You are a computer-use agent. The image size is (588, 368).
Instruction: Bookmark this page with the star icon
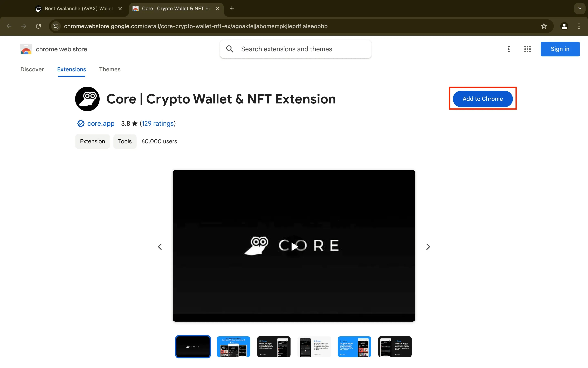pyautogui.click(x=544, y=26)
